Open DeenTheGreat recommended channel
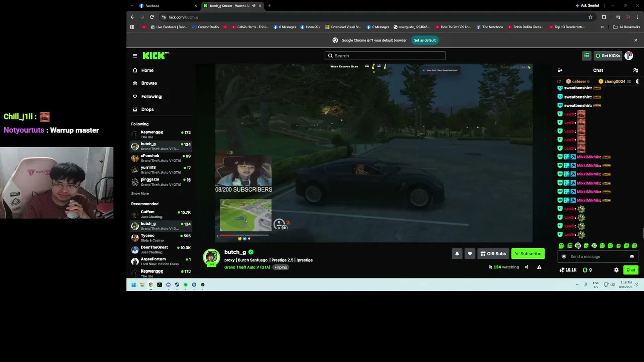644x362 pixels. point(161,250)
